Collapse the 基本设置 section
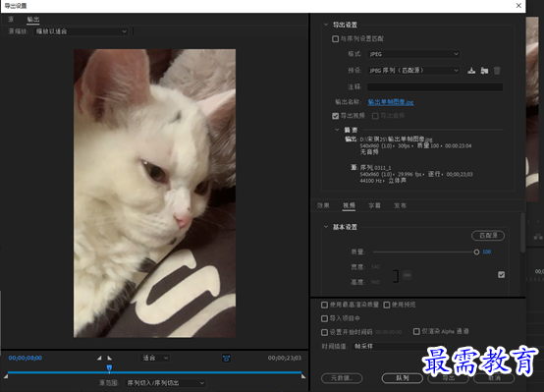Viewport: 544px width, 392px height. click(x=326, y=227)
